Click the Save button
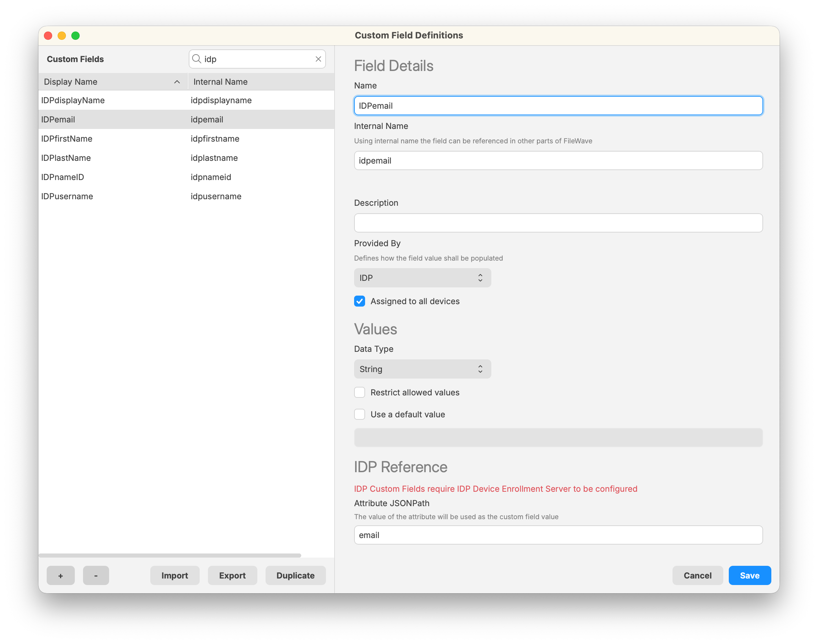 tap(749, 575)
